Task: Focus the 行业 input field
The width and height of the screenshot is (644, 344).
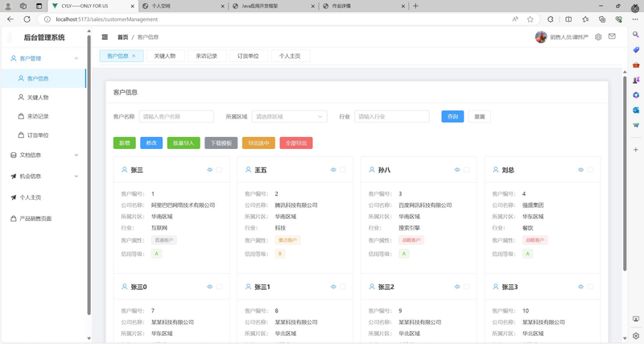Action: click(x=392, y=117)
